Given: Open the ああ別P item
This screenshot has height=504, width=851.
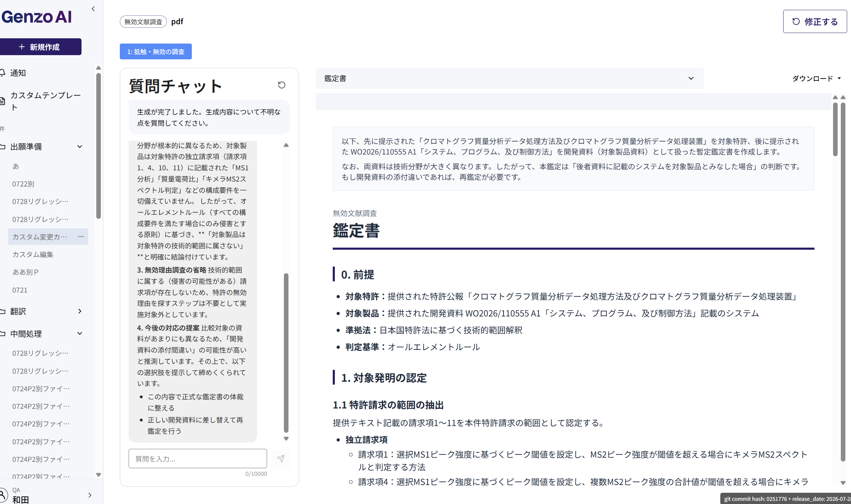Looking at the screenshot, I should (26, 272).
